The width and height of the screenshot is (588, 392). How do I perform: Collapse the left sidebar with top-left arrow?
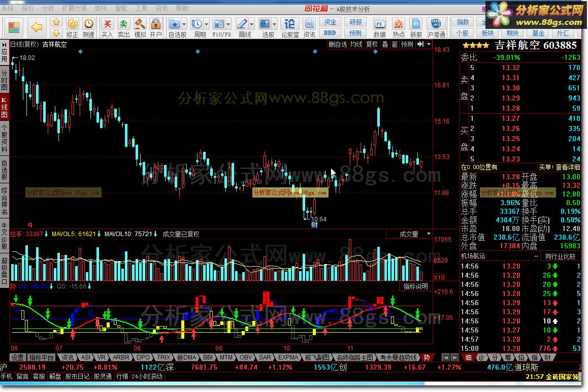4,45
